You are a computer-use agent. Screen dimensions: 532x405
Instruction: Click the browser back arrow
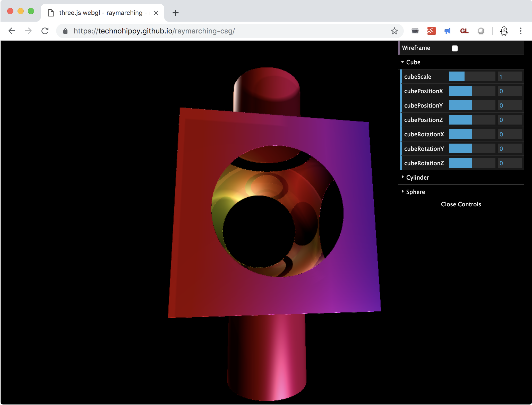12,31
